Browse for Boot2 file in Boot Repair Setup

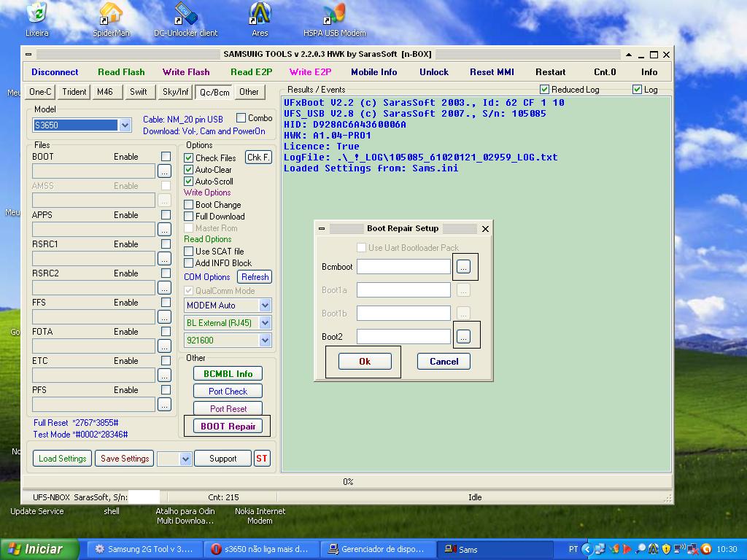pos(463,336)
